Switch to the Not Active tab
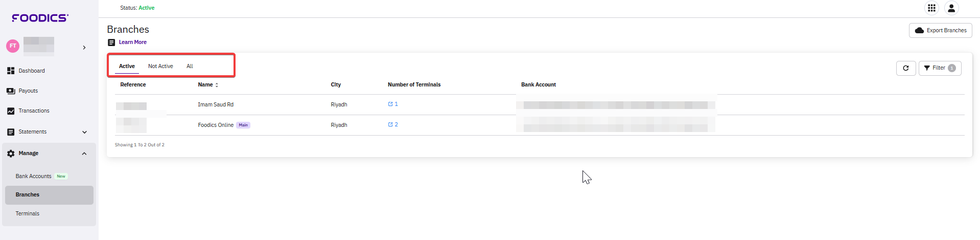The width and height of the screenshot is (980, 240). (x=160, y=67)
